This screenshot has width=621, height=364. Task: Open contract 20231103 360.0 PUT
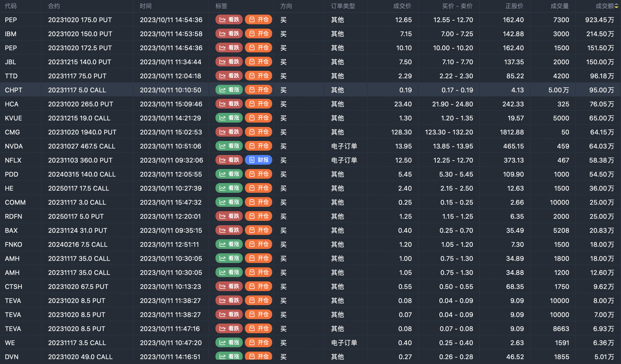[80, 160]
